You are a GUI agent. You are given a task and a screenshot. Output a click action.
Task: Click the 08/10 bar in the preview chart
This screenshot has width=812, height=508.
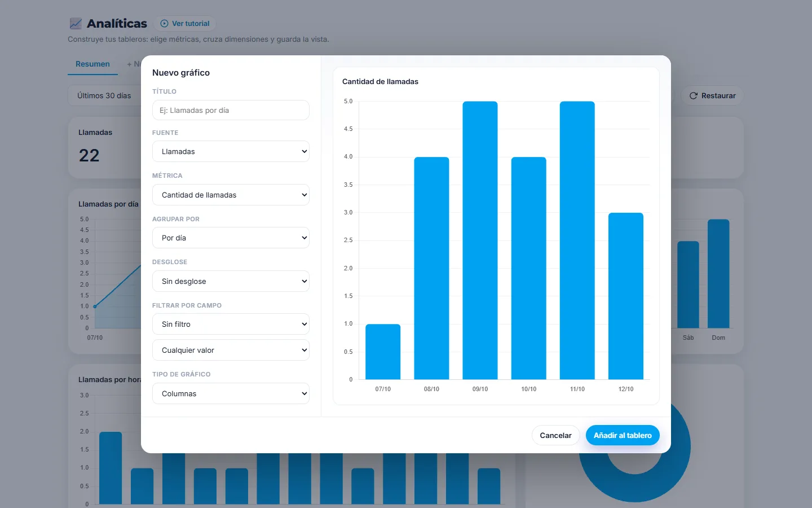(431, 268)
